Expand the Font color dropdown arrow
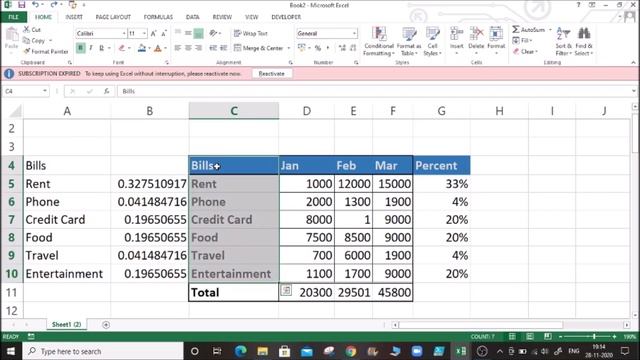 coord(165,48)
